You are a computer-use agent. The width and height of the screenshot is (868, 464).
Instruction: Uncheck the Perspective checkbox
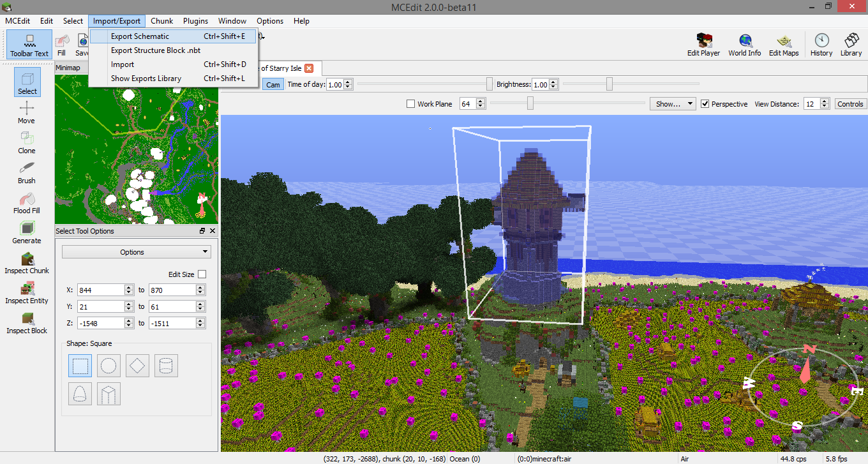click(x=705, y=103)
